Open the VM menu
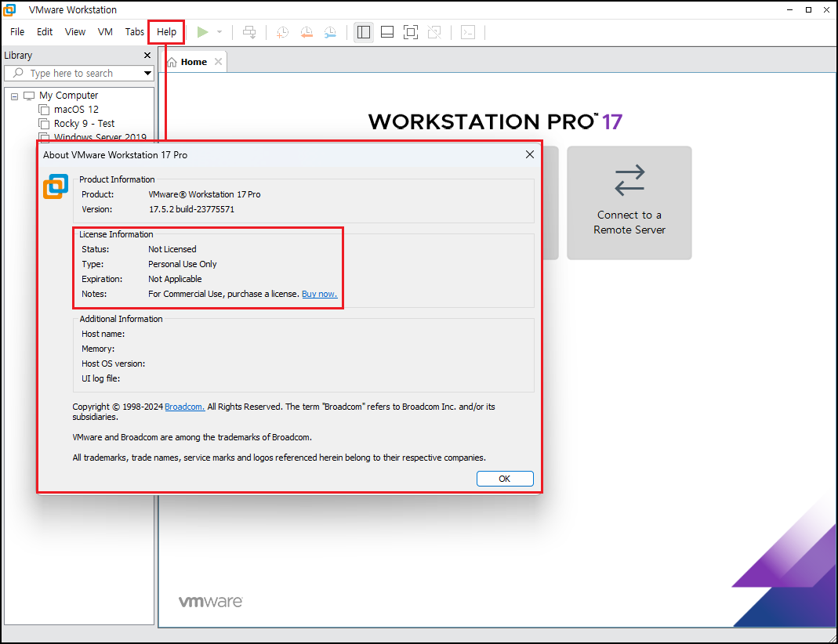This screenshot has width=838, height=644. [105, 32]
